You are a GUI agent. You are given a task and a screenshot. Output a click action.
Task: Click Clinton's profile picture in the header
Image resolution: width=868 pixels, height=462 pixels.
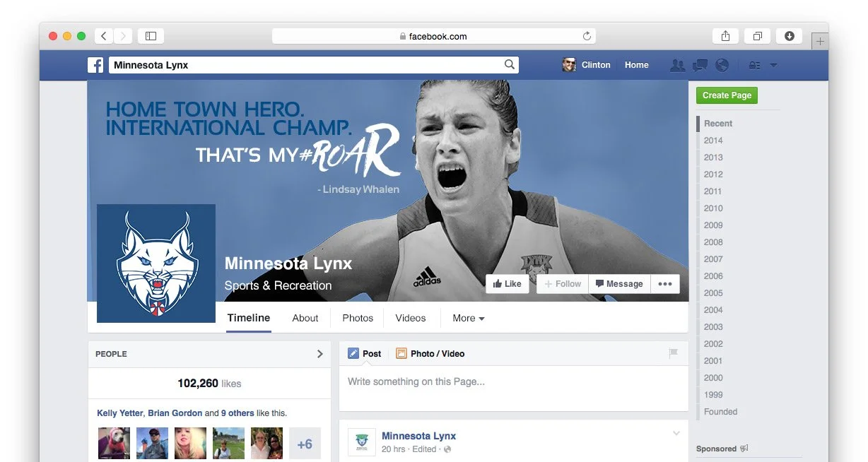click(569, 65)
